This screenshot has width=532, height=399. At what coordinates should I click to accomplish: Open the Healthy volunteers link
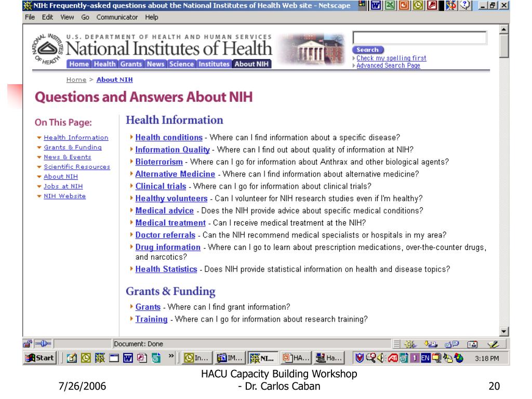[x=171, y=198]
